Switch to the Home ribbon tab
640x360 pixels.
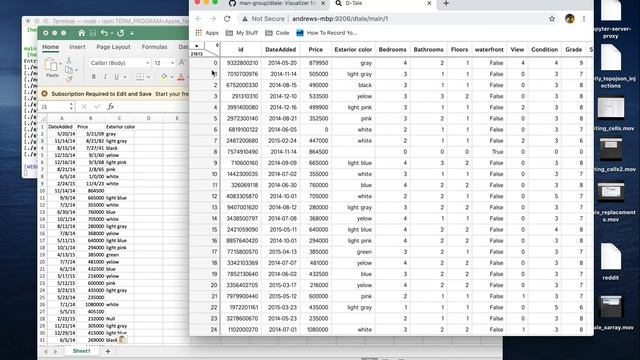point(51,47)
